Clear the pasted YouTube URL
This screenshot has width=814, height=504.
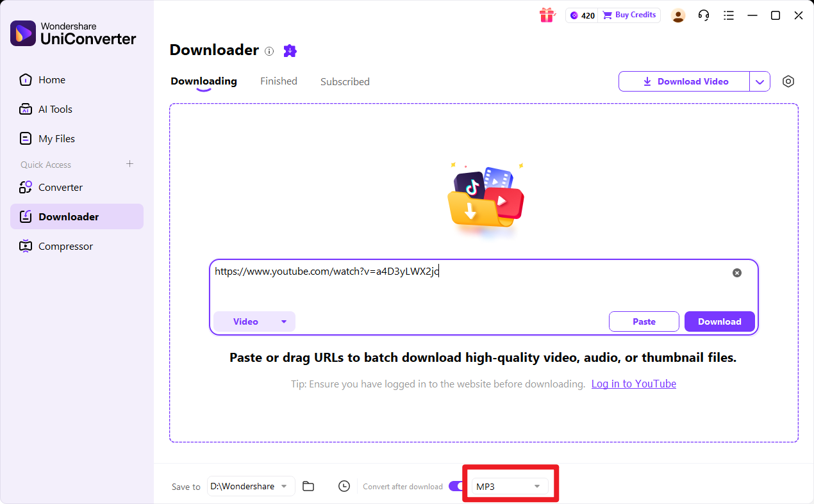[x=737, y=272]
